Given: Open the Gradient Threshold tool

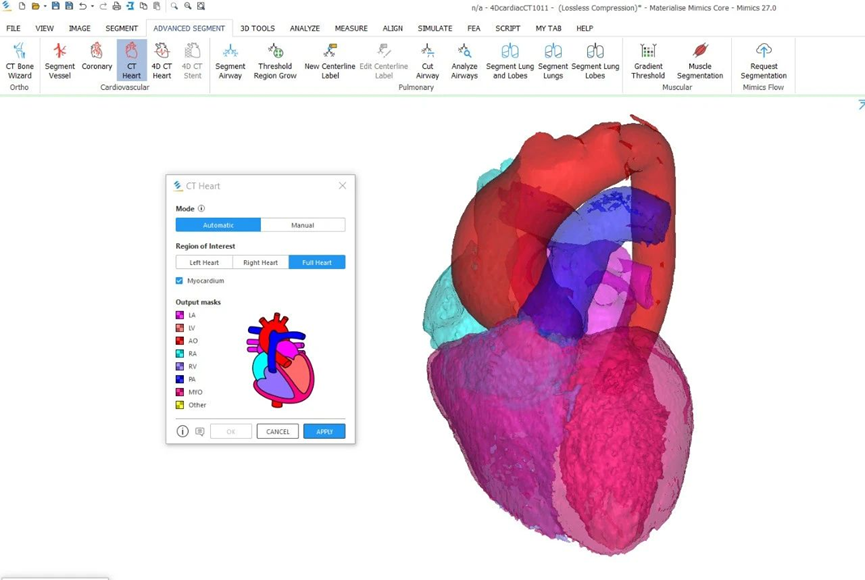Looking at the screenshot, I should click(648, 61).
